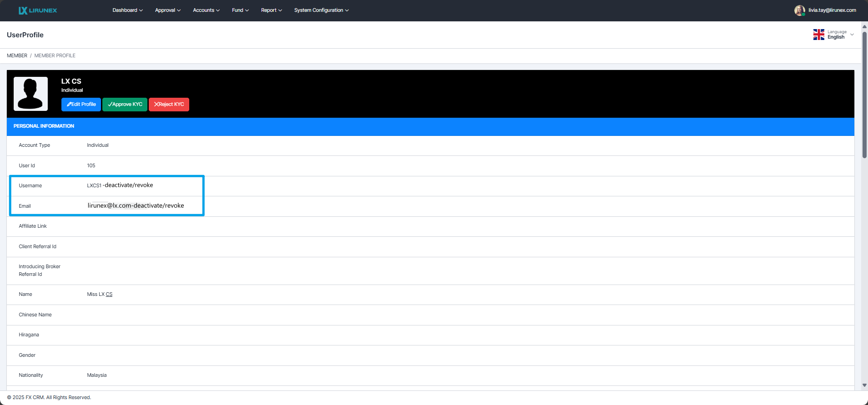Image resolution: width=868 pixels, height=405 pixels.
Task: Click the Personal Information section header
Action: coord(44,126)
